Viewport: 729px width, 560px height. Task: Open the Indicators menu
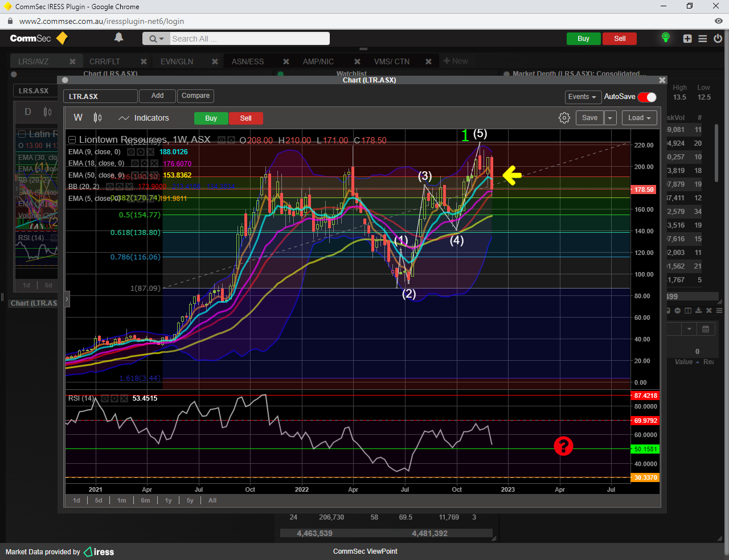point(144,118)
